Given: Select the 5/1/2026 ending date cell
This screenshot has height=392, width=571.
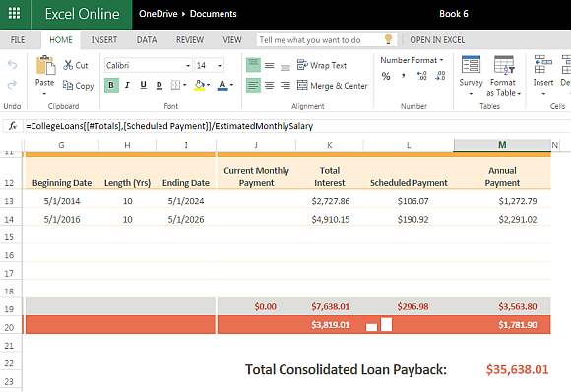Looking at the screenshot, I should point(186,219).
